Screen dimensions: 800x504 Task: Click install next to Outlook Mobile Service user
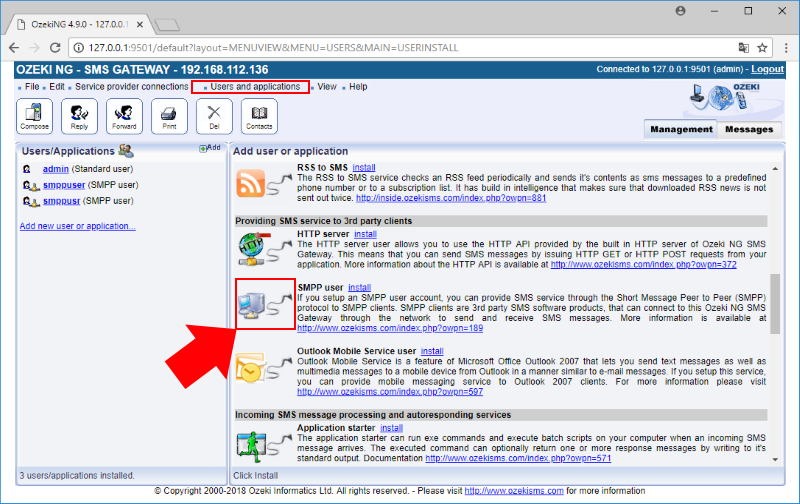[x=432, y=351]
